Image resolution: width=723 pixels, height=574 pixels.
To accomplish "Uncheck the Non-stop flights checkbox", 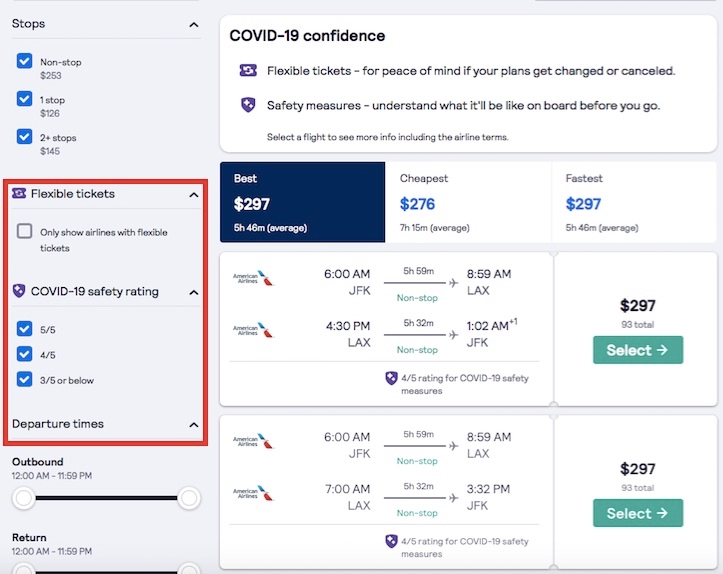I will (x=24, y=61).
